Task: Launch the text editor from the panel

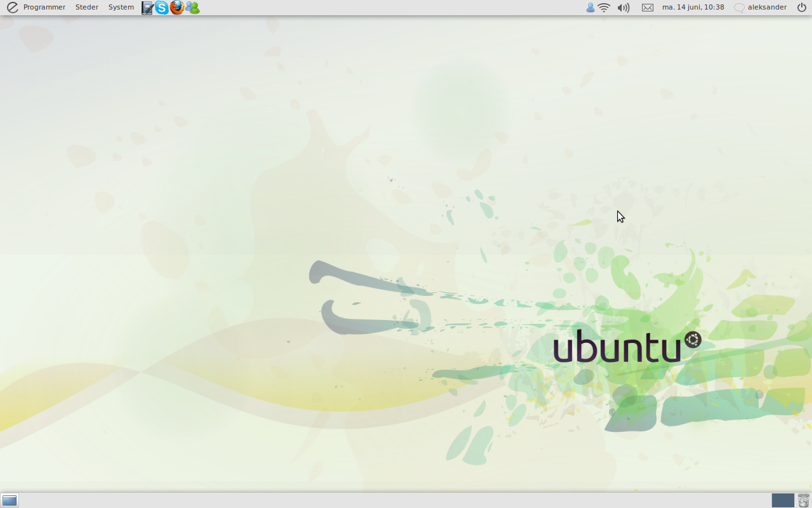Action: [147, 8]
